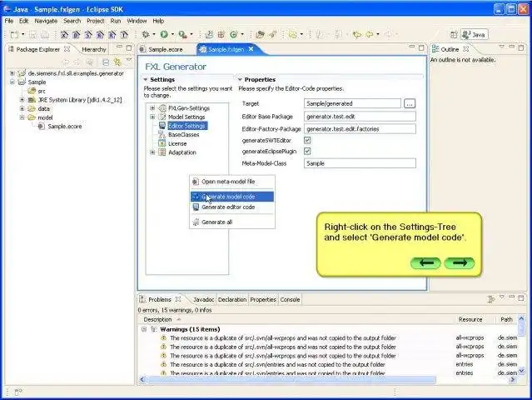The image size is (532, 400).
Task: Open the Run launch dropdown arrow
Action: (172, 34)
